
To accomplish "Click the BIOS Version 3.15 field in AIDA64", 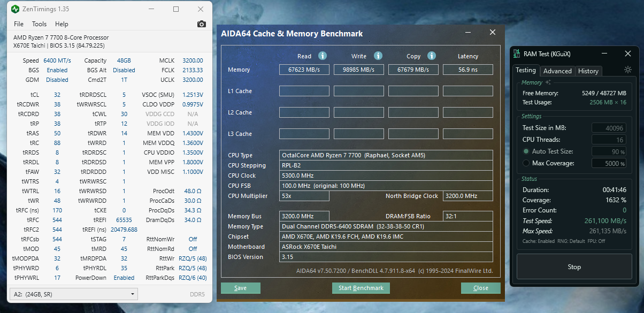I will [x=386, y=257].
